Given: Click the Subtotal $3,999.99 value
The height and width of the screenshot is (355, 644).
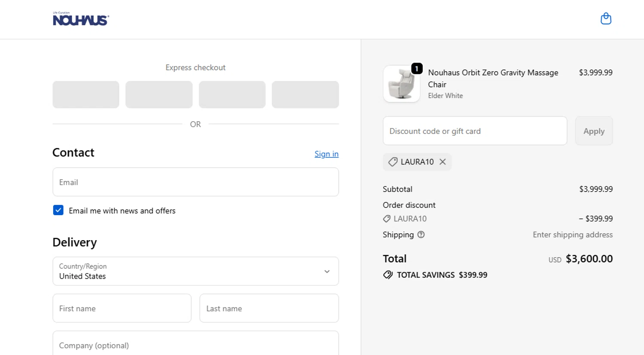Looking at the screenshot, I should [x=596, y=189].
